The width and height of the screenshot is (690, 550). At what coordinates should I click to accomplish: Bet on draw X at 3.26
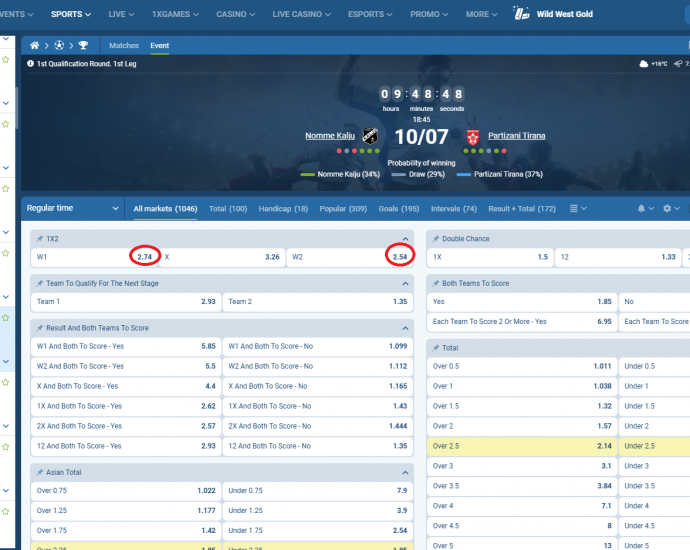click(223, 257)
